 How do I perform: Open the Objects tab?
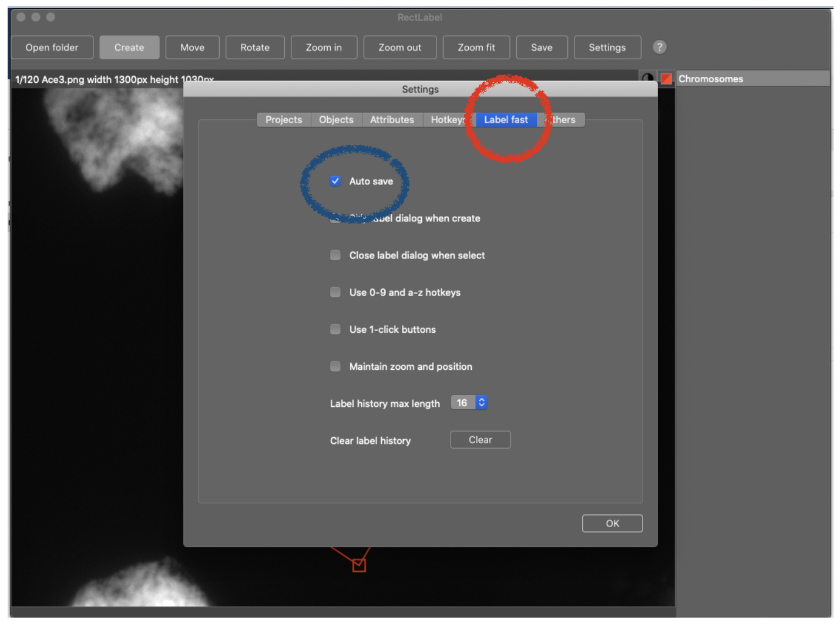[x=336, y=120]
